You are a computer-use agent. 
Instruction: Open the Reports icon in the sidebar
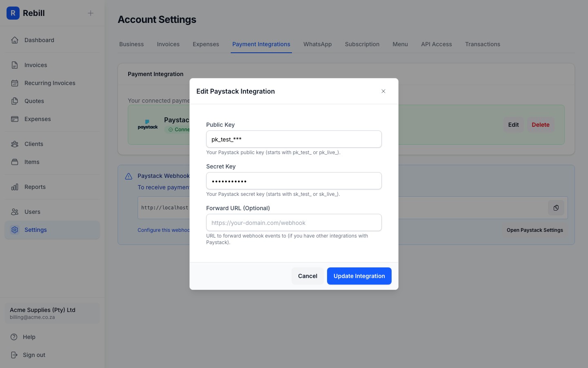click(15, 187)
